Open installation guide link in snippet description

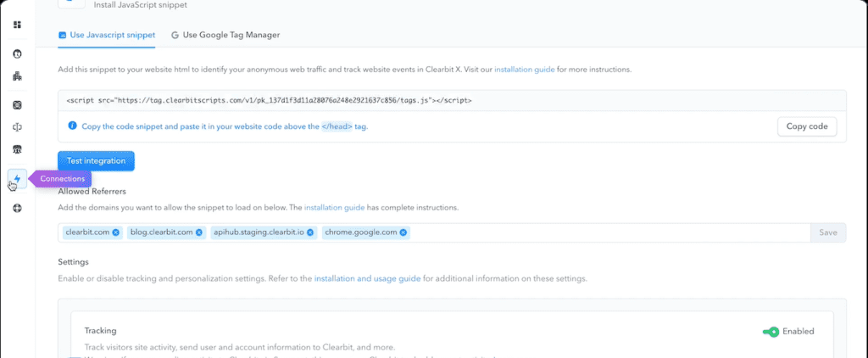(524, 70)
